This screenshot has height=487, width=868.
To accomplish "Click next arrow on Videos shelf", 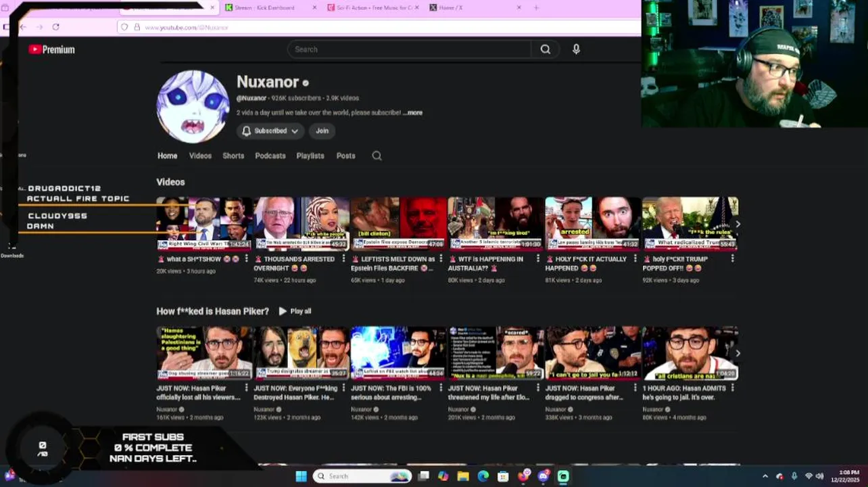I will click(738, 224).
